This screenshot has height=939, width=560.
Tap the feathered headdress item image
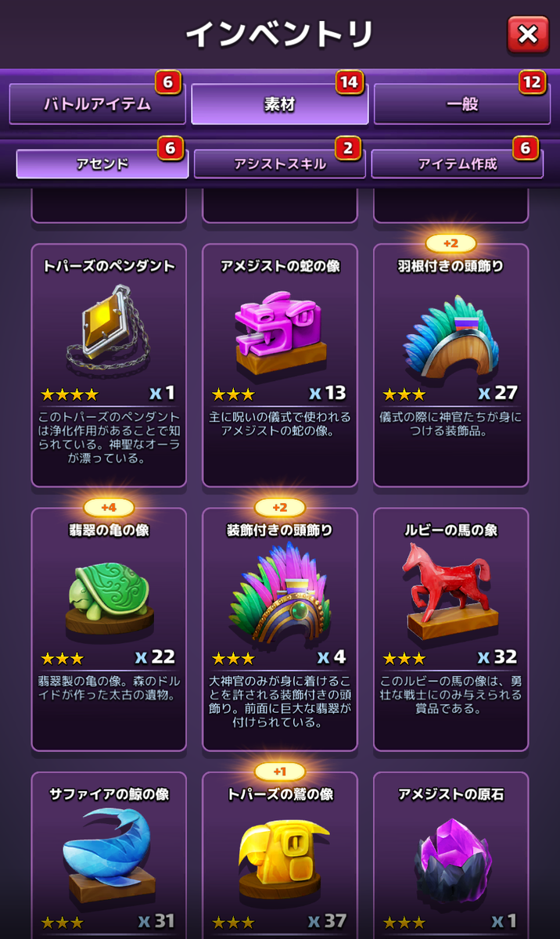pos(451,338)
